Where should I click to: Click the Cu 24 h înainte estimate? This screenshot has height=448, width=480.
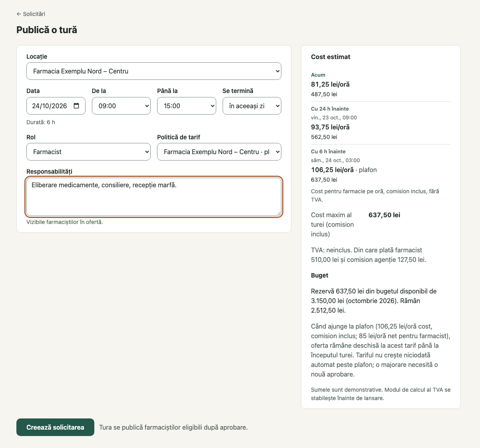pos(381,123)
